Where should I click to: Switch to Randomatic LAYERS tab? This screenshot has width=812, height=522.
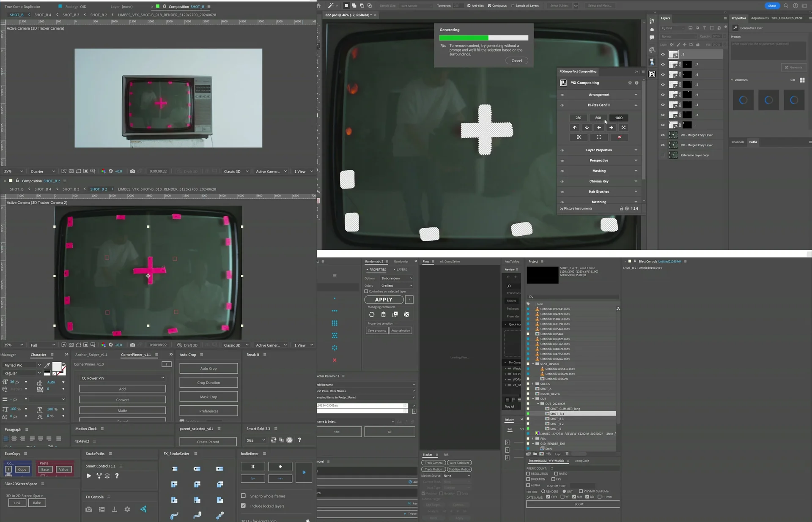(x=400, y=270)
